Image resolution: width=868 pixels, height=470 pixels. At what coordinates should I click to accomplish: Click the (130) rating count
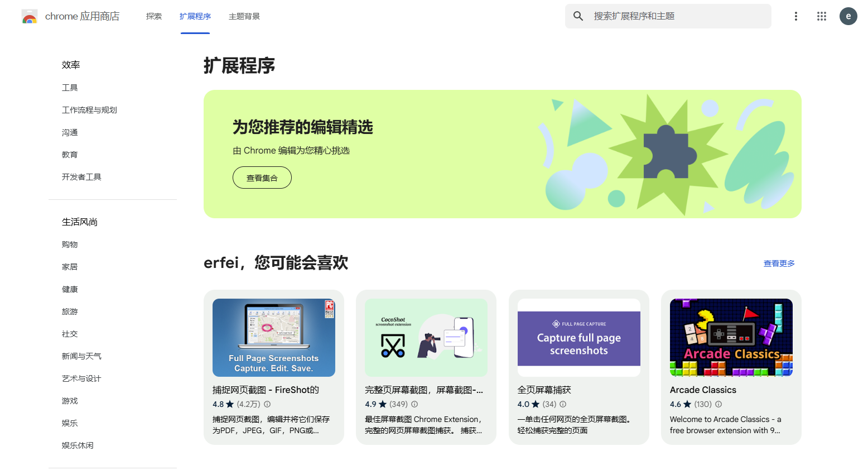click(x=703, y=404)
